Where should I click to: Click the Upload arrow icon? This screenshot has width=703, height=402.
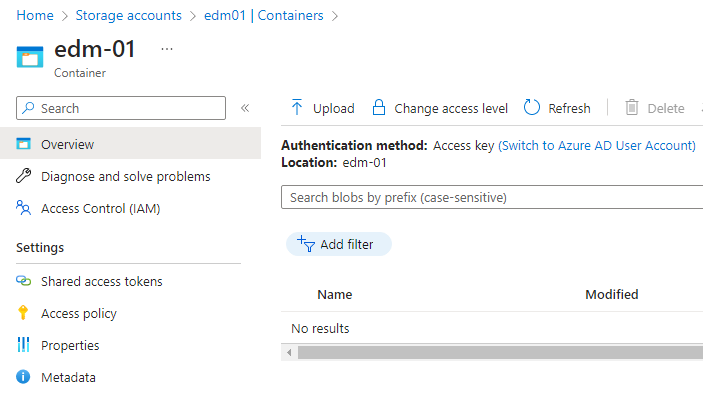pyautogui.click(x=297, y=108)
